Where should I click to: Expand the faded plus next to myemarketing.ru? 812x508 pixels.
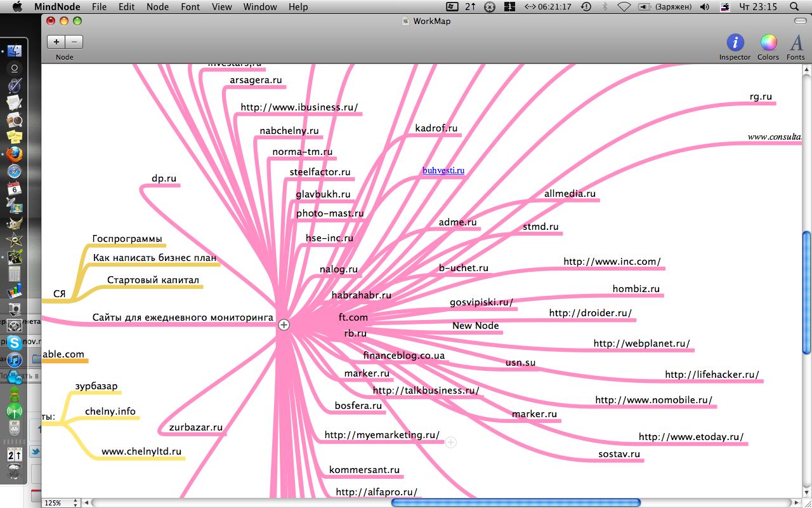click(x=450, y=442)
